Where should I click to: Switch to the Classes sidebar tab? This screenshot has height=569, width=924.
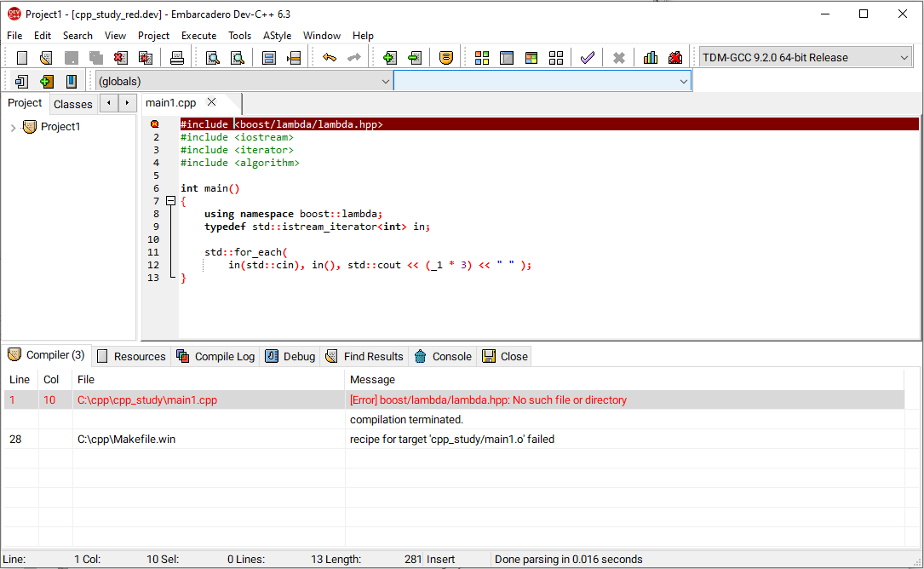click(x=73, y=105)
